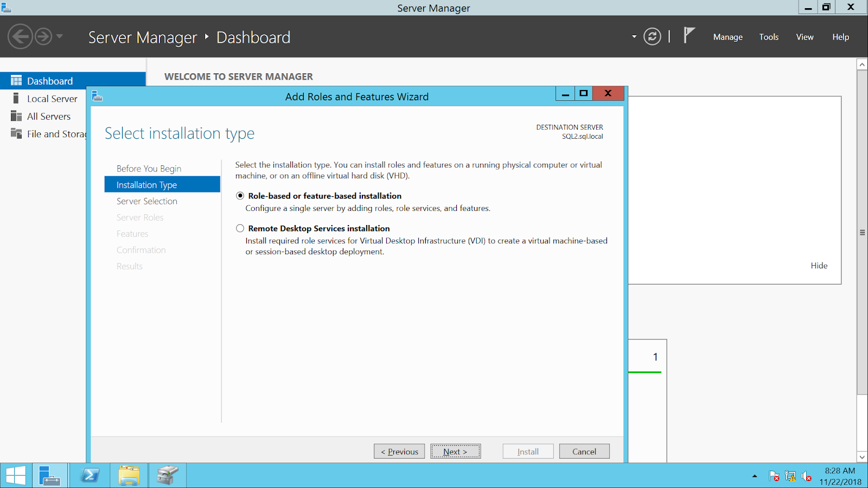Select Role-based or feature-based installation
The height and width of the screenshot is (488, 868).
[240, 196]
